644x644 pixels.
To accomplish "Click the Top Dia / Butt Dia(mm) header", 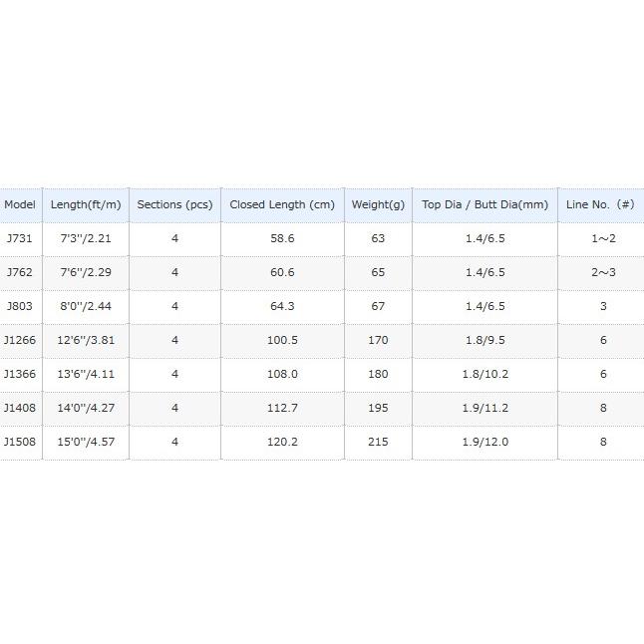I will tap(484, 204).
